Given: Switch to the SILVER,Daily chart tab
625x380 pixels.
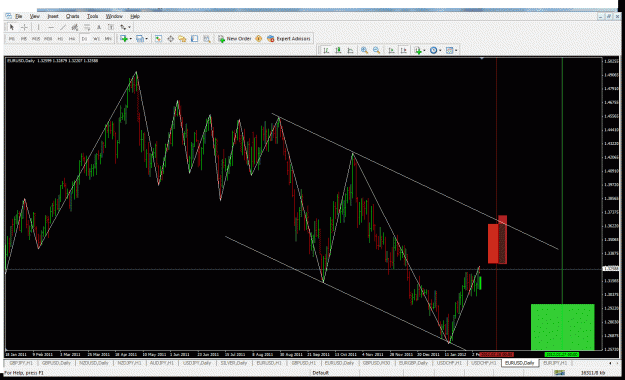Looking at the screenshot, I should (x=234, y=363).
